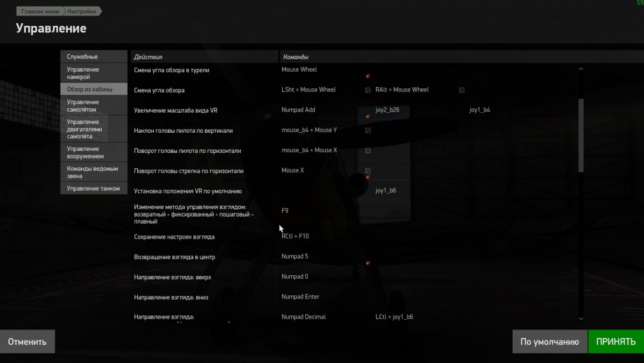Select the joy1_b4 binding cell
644x363 pixels.
click(480, 110)
